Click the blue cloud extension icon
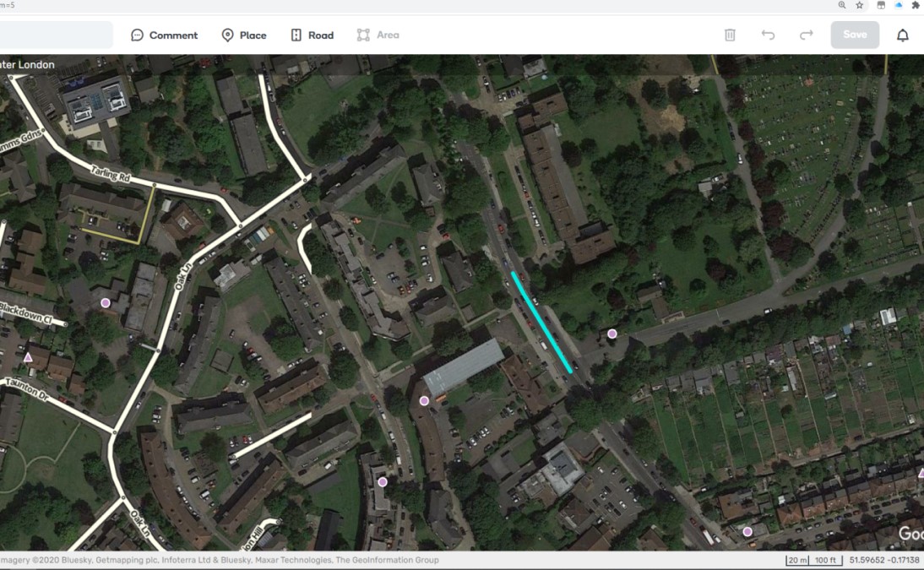The width and height of the screenshot is (924, 570). [898, 5]
